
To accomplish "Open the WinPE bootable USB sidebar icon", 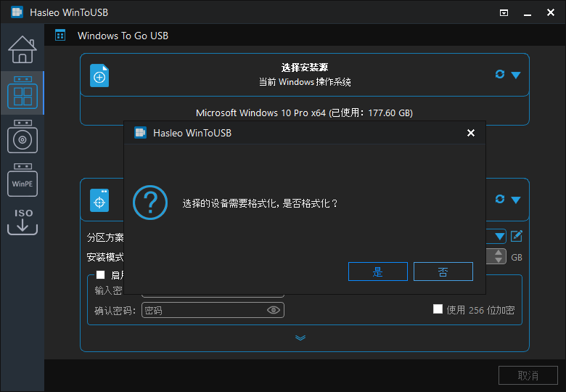I will point(22,180).
